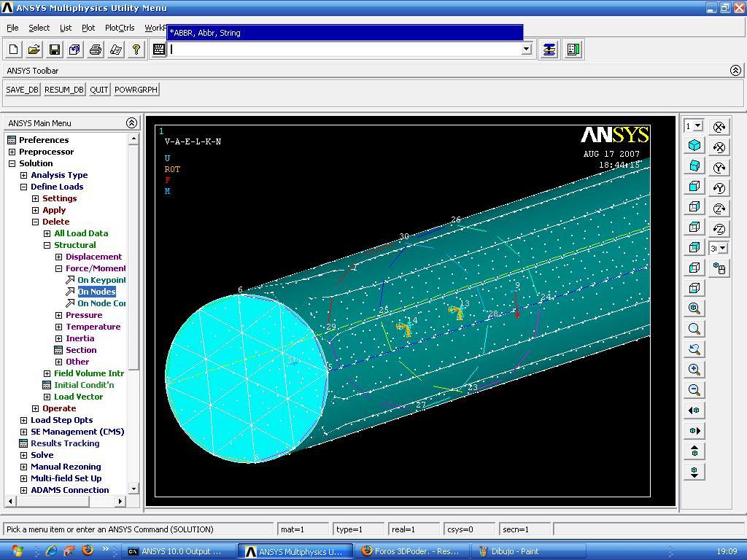
Task: Click the RESUM_DB button
Action: tap(64, 90)
